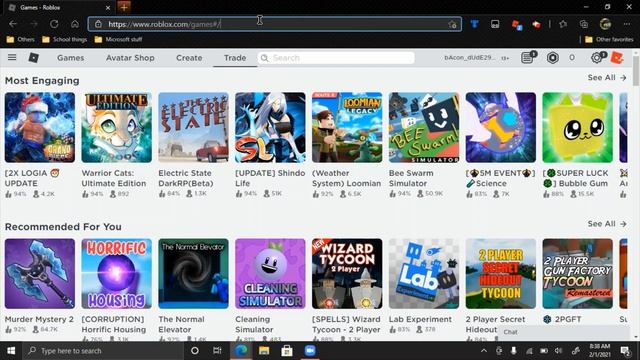Open Microsoft Store on taskbar
Screen dimensions: 640x360
pyautogui.click(x=287, y=351)
